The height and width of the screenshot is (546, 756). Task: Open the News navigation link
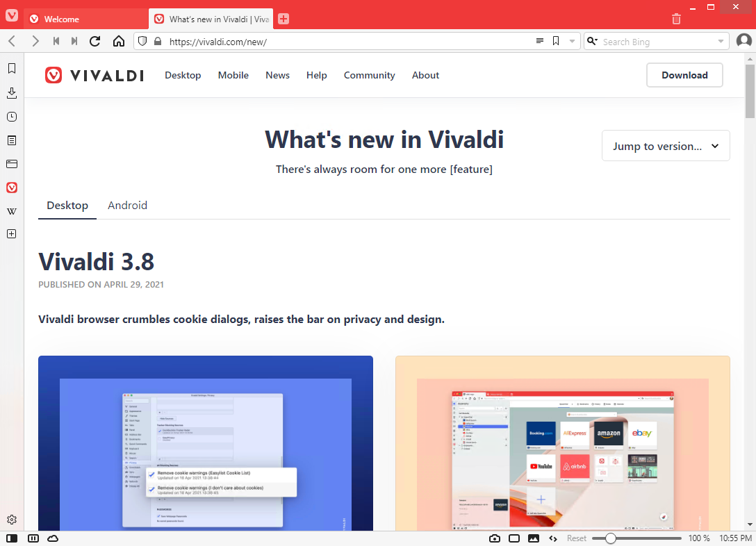(278, 75)
